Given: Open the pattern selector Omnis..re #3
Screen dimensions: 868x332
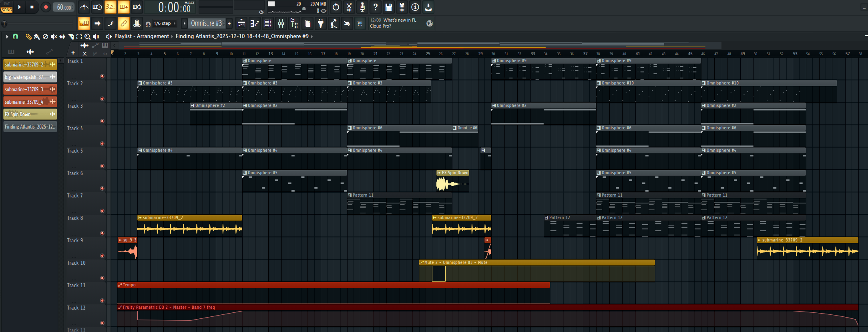Looking at the screenshot, I should point(207,24).
